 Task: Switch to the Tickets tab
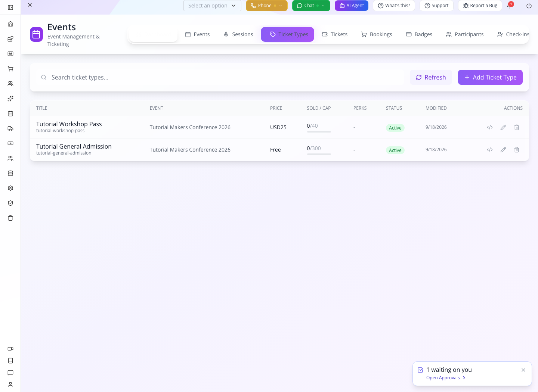point(335,34)
